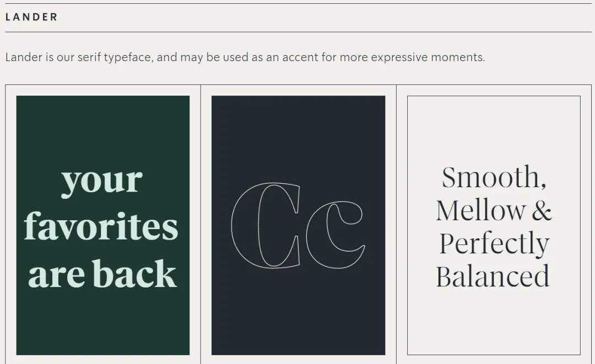
Task: Click the word 'Perfectly' in the light card
Action: click(494, 244)
